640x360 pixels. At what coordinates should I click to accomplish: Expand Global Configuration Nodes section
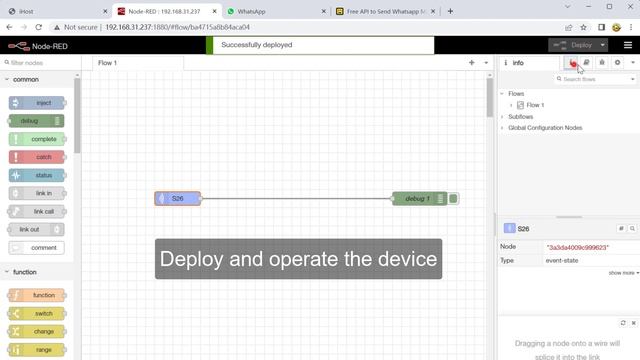point(502,128)
